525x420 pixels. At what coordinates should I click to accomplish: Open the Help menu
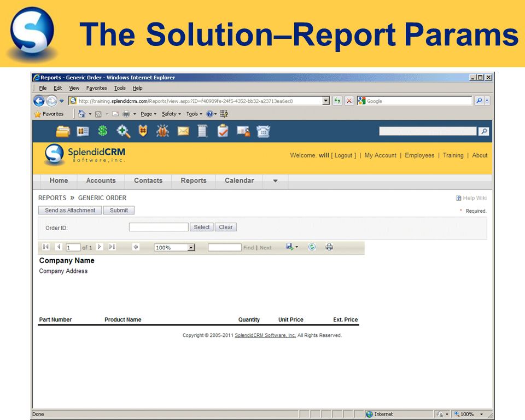[x=137, y=88]
